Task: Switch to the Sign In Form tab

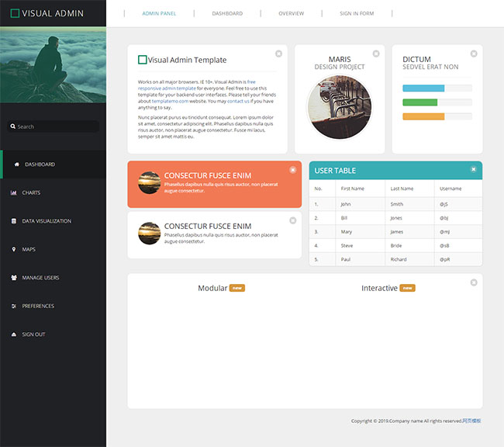Action: tap(357, 13)
